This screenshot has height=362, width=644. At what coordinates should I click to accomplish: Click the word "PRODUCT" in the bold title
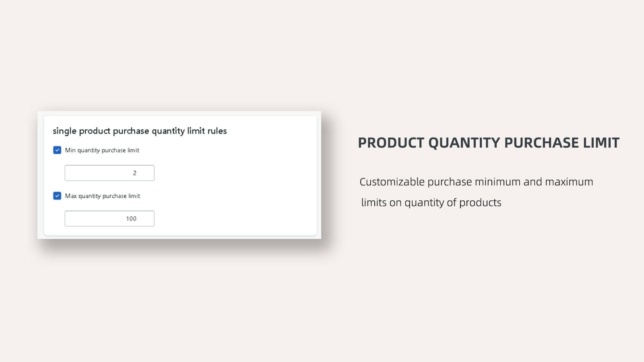pos(391,143)
